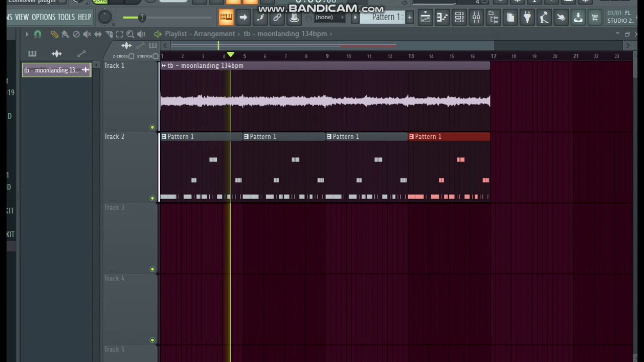Viewport: 644px width, 362px height.
Task: Open the first Pattern 1 clip menu
Action: click(164, 137)
